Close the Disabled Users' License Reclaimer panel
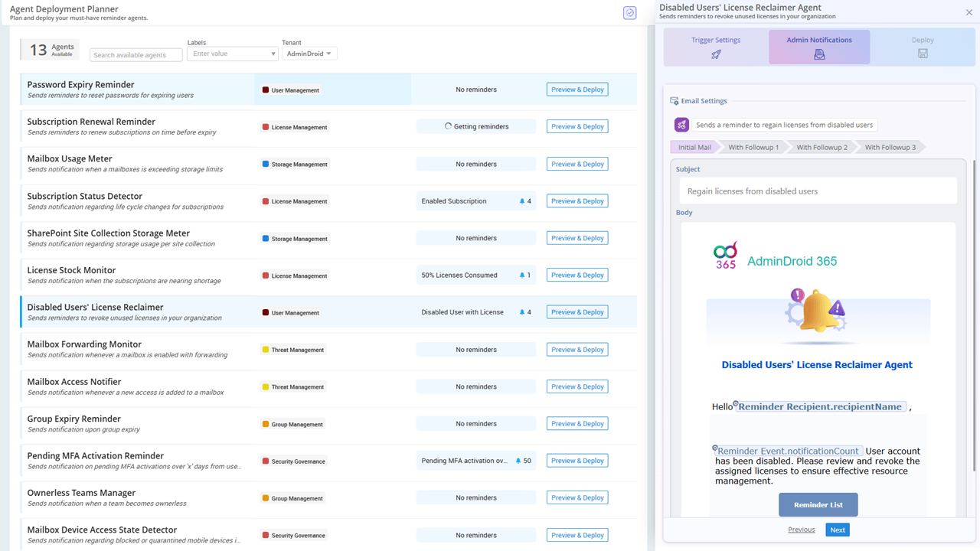This screenshot has height=551, width=980. (969, 12)
